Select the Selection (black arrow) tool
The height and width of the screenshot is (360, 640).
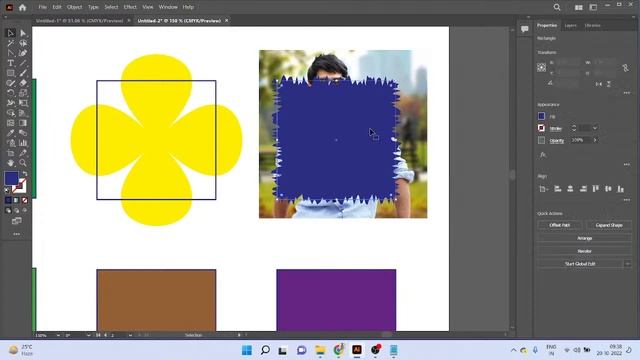[11, 33]
